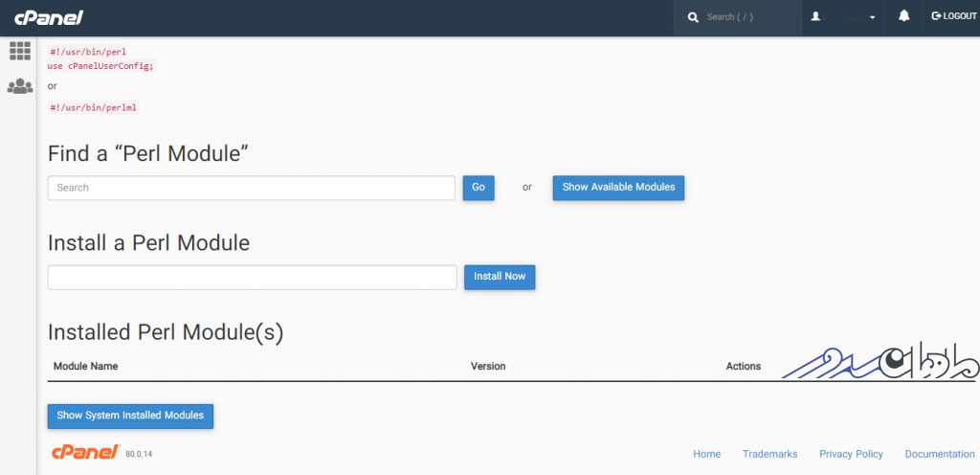Click the Go button
The image size is (980, 475).
tap(479, 188)
